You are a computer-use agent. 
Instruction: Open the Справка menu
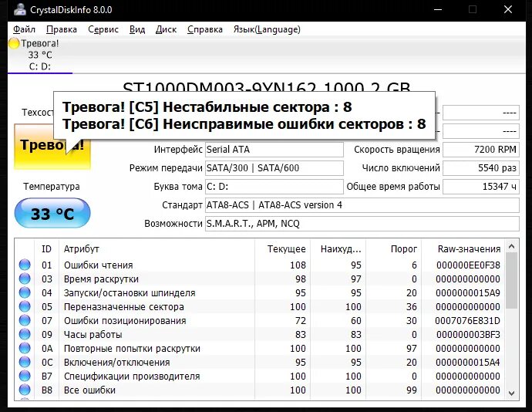205,29
